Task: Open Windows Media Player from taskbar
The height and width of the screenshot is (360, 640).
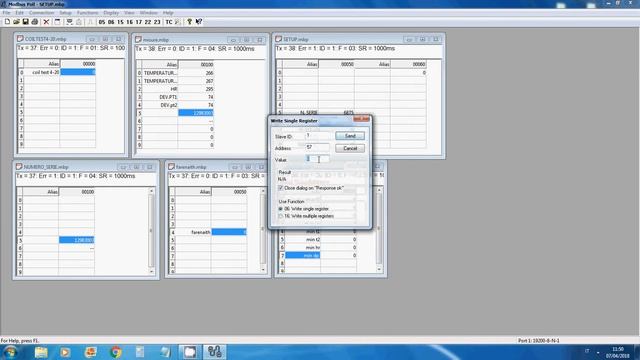Action: pyautogui.click(x=65, y=352)
